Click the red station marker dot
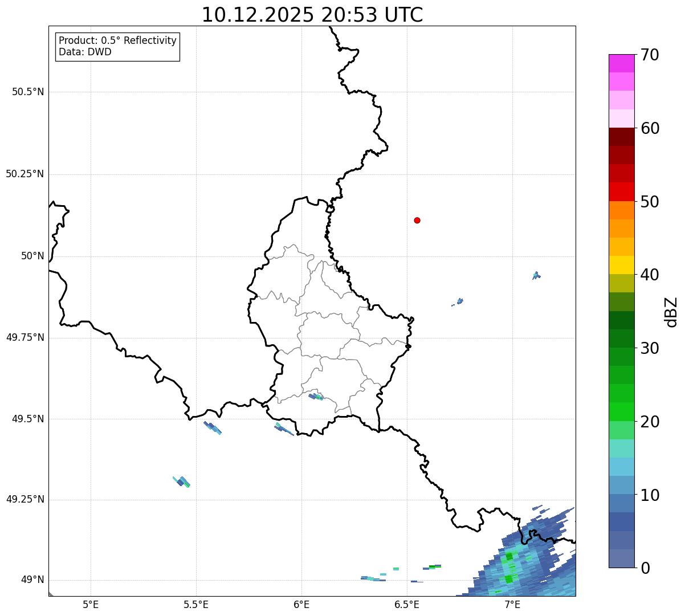685x616 pixels. 417,221
